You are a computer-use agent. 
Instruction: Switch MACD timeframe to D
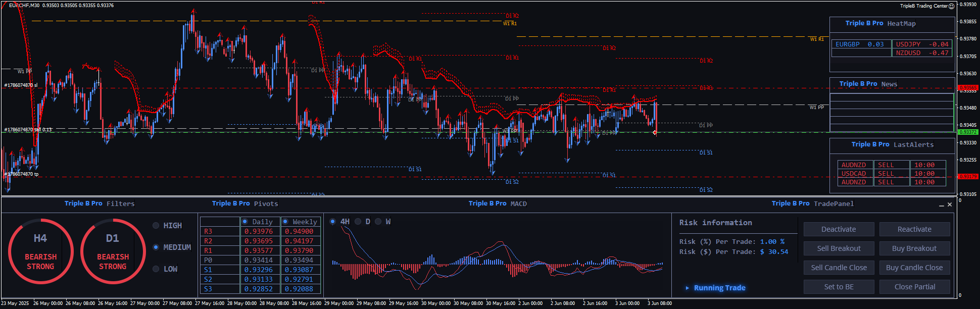[358, 222]
